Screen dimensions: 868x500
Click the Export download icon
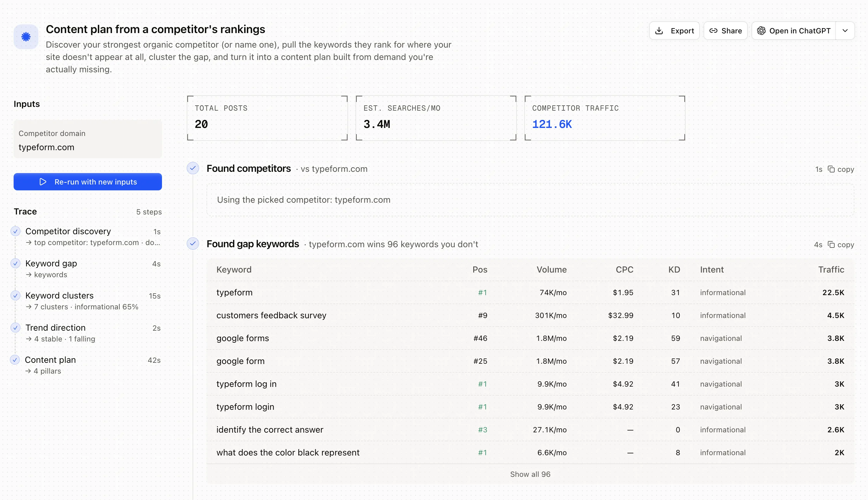(x=659, y=31)
